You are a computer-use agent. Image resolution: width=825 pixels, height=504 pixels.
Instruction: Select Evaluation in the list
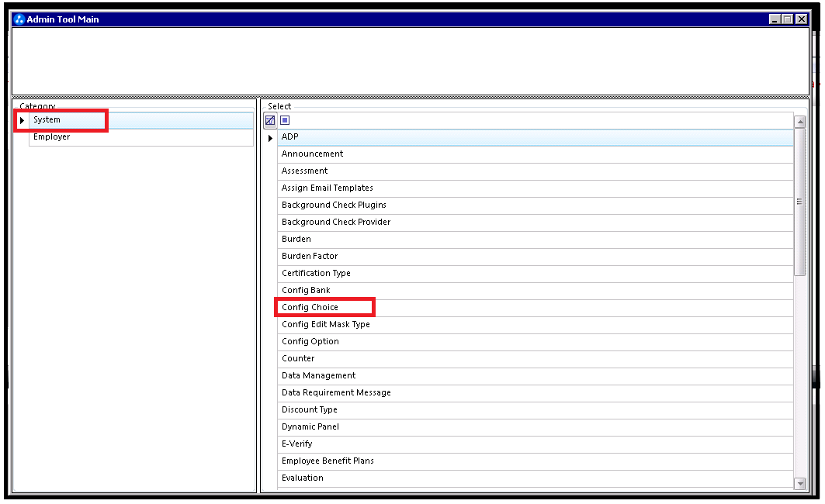pos(535,478)
